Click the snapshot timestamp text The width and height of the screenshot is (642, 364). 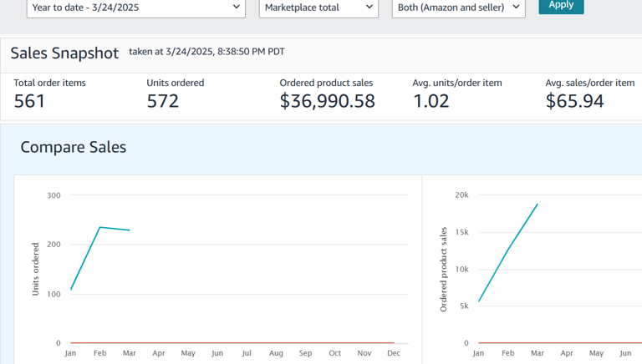click(x=206, y=52)
